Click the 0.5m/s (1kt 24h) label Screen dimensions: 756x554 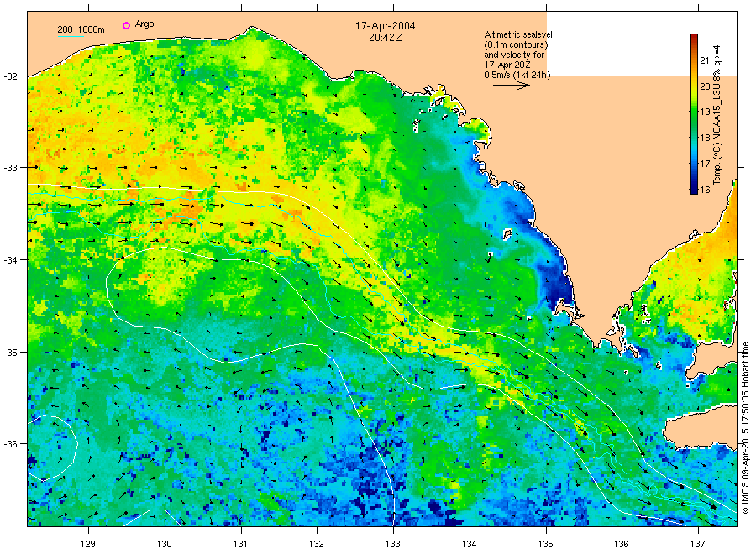517,75
